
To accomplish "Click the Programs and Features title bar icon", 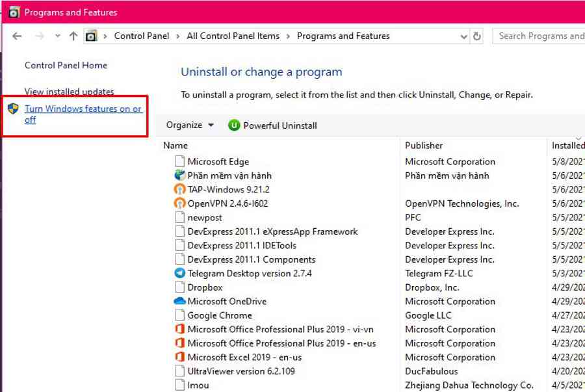I will 14,12.
